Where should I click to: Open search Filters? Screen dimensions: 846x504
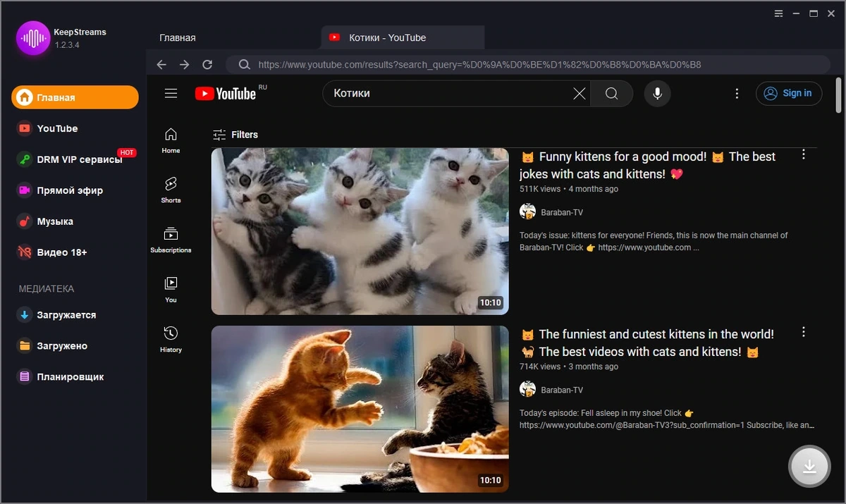click(235, 135)
